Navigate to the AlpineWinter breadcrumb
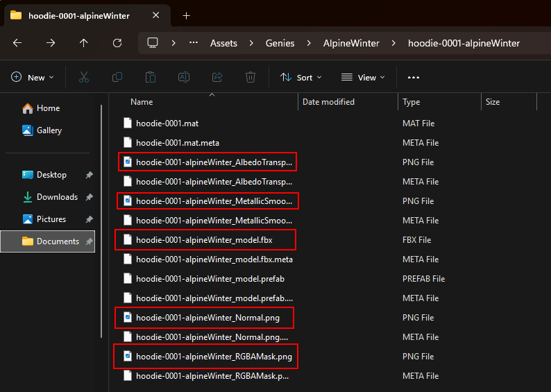551x392 pixels. click(351, 43)
